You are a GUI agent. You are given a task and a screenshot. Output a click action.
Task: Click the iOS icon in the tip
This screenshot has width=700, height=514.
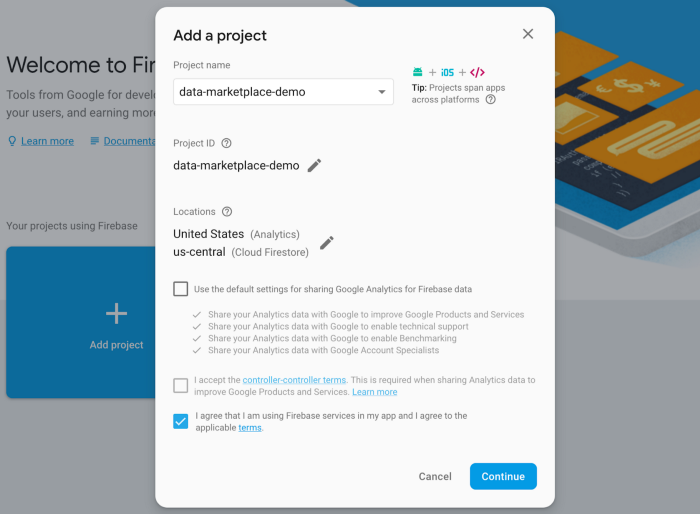click(447, 72)
